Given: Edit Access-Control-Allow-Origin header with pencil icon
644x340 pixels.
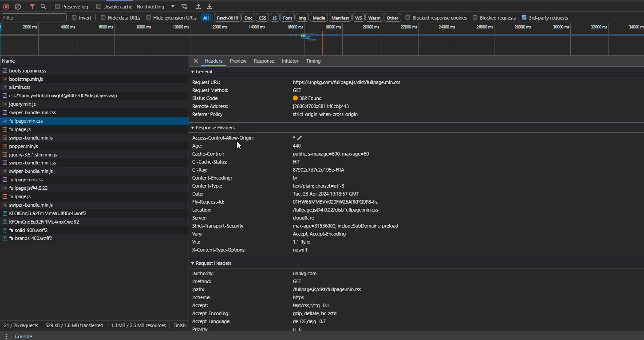Looking at the screenshot, I should pos(300,138).
